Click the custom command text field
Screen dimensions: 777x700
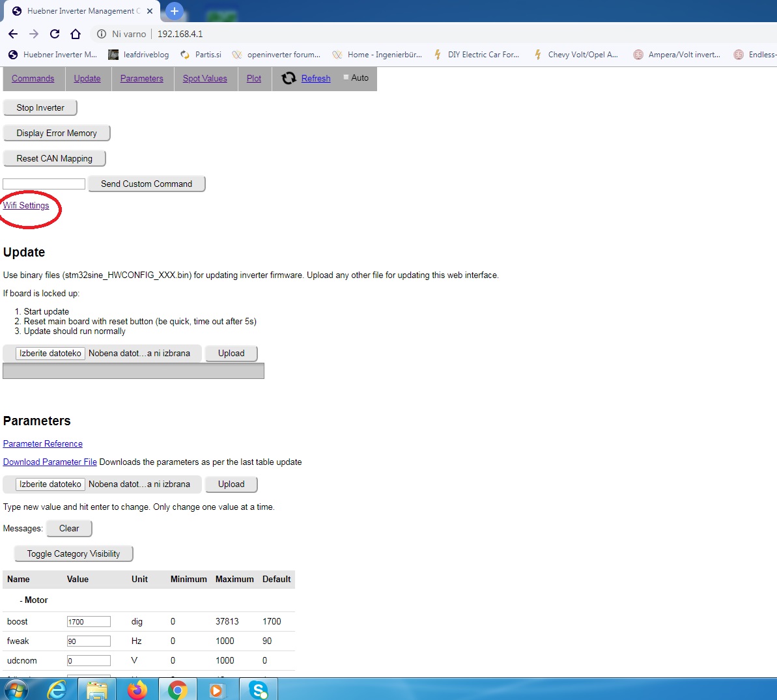coord(44,184)
